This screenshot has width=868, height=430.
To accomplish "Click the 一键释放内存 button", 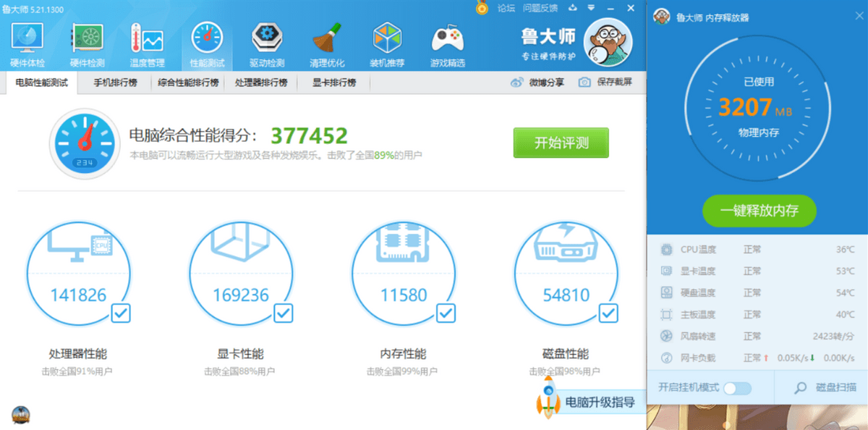I will click(x=759, y=211).
